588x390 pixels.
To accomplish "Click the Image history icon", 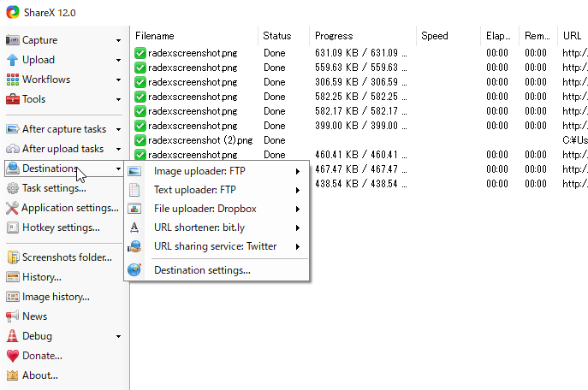I will coord(12,297).
